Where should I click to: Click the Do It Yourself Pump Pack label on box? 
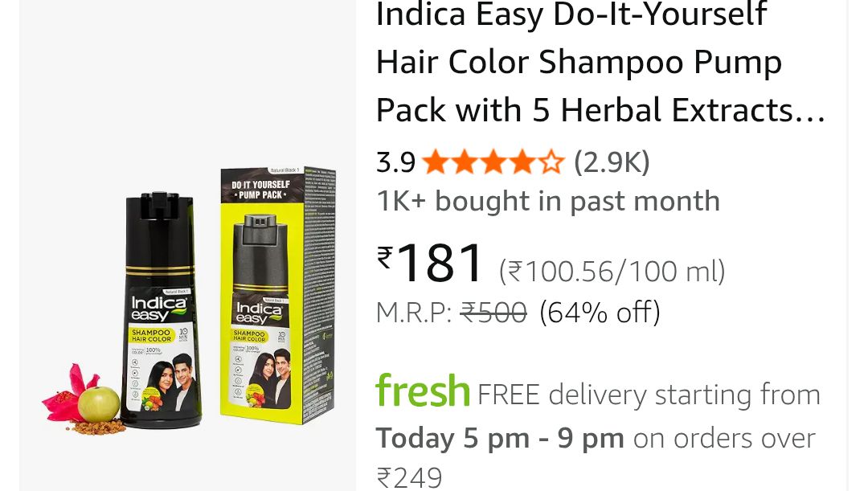tap(260, 190)
